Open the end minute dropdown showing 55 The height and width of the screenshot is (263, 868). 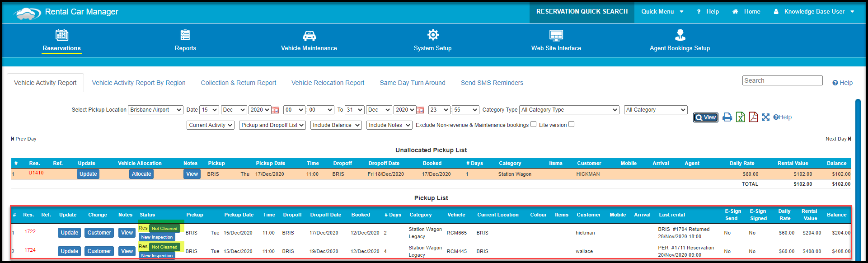[x=465, y=110]
